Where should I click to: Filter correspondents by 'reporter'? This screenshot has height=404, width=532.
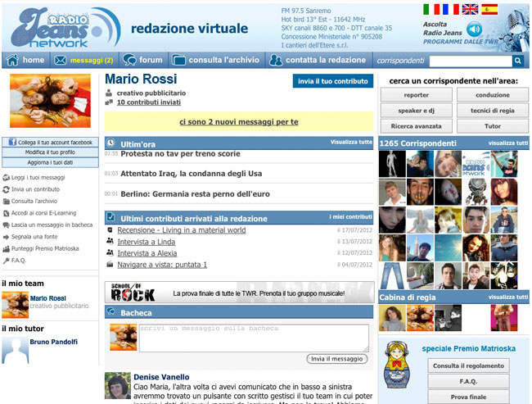[416, 95]
